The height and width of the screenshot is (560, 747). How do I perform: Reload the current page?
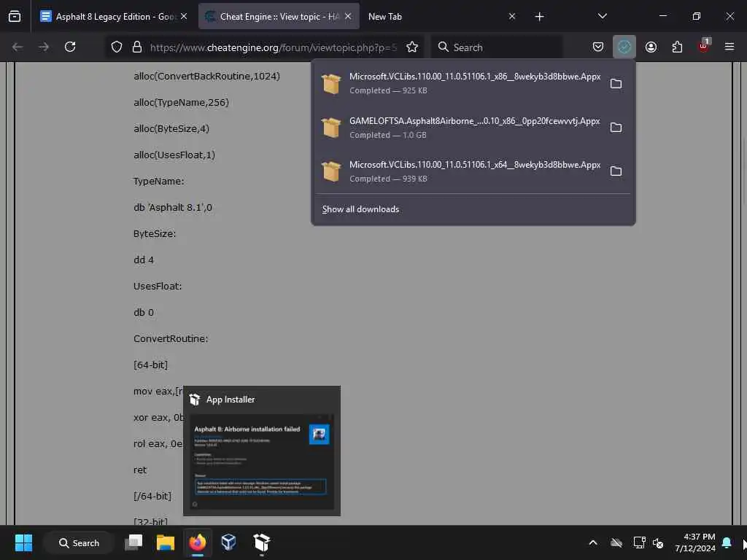70,47
